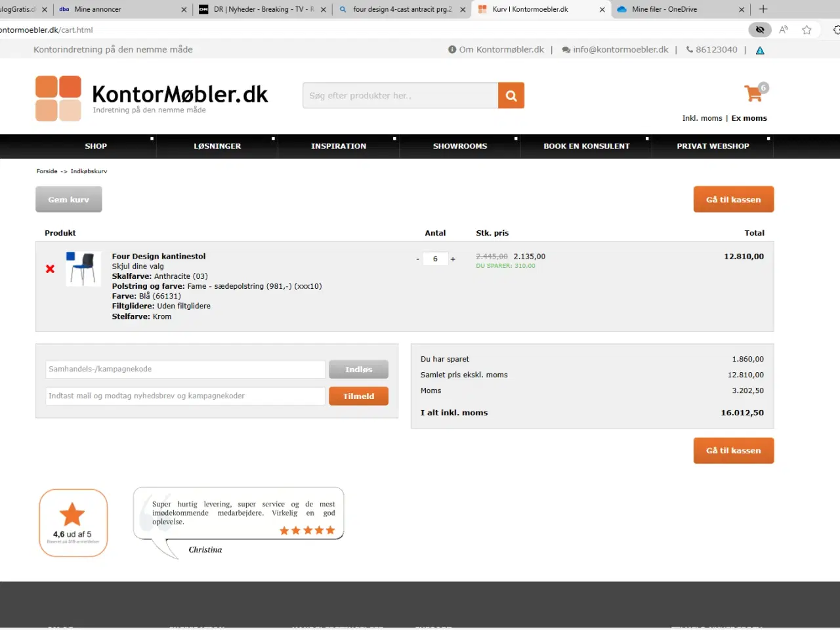Click the product search field
This screenshot has width=840, height=630.
pos(400,96)
